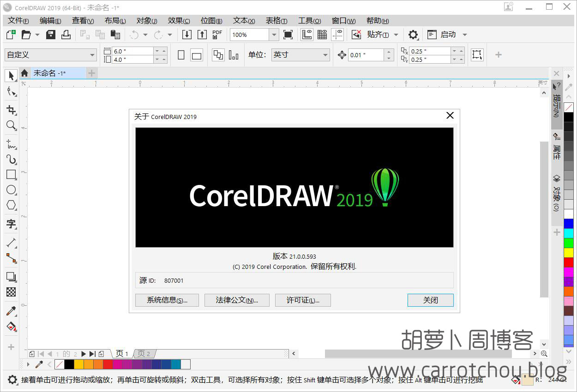Click the Full-screen preview icon
The width and height of the screenshot is (577, 392).
288,35
